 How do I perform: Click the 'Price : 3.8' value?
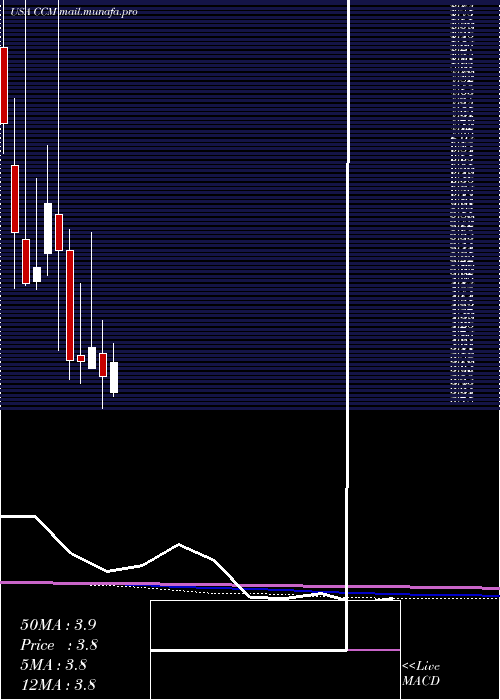pyautogui.click(x=59, y=645)
